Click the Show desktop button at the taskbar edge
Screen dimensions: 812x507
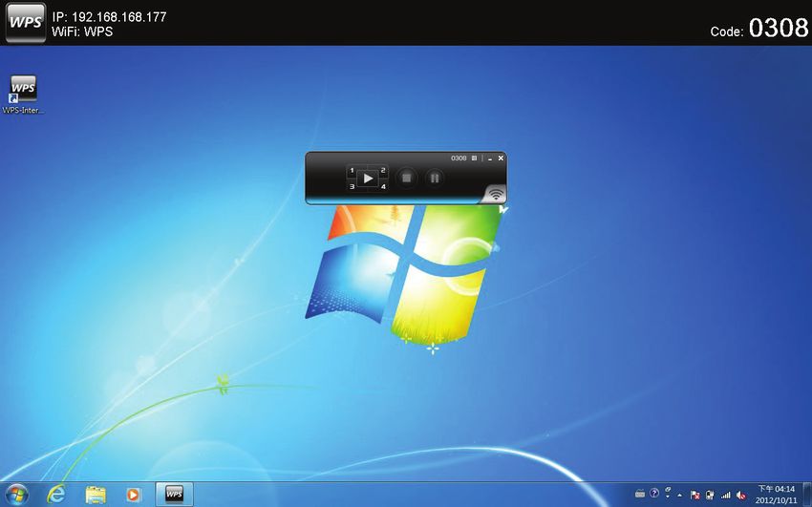[807, 495]
